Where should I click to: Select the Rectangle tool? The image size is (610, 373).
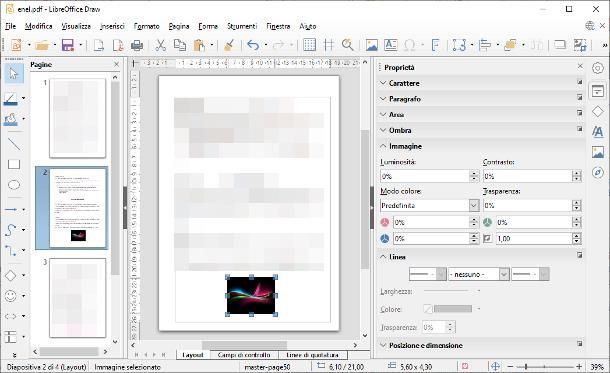coord(14,164)
